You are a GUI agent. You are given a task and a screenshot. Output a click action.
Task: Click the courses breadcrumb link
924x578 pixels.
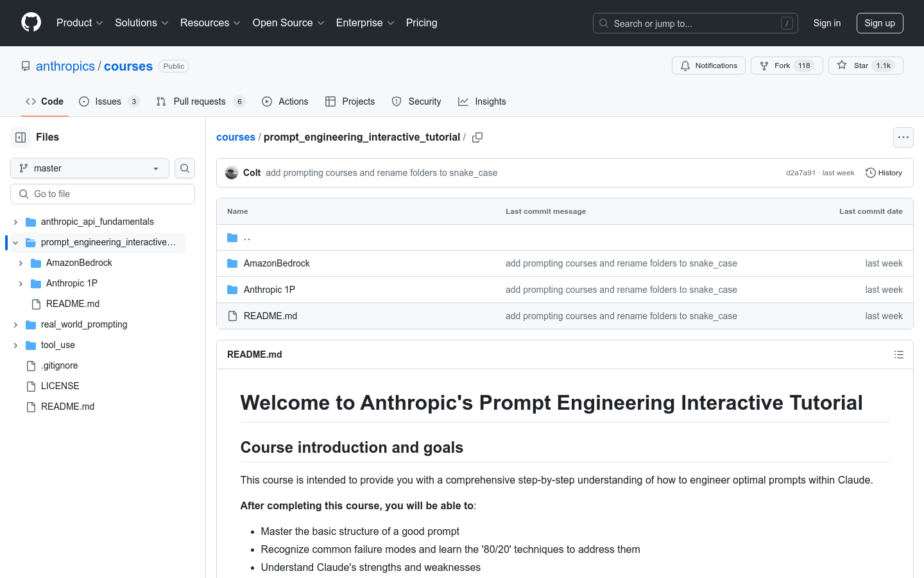click(x=235, y=137)
